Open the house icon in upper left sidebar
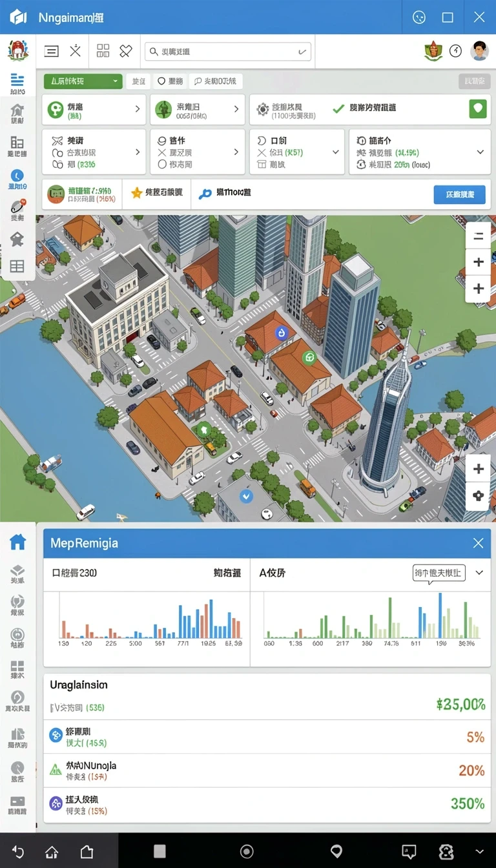Screen dimensions: 496x868 pyautogui.click(x=17, y=112)
